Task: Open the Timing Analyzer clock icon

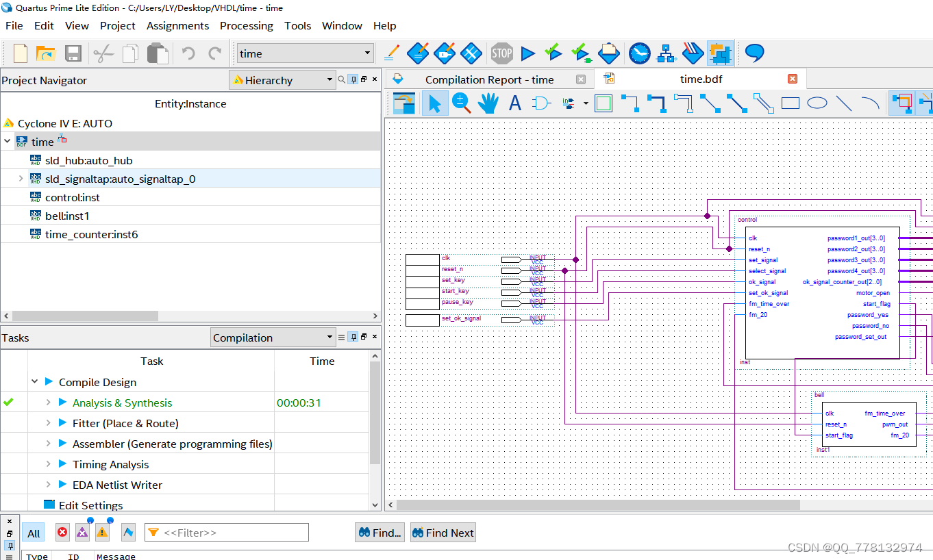Action: 639,53
